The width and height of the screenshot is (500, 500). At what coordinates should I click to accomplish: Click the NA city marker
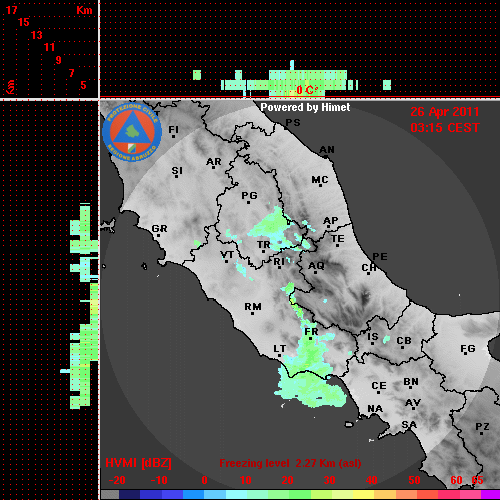(373, 415)
